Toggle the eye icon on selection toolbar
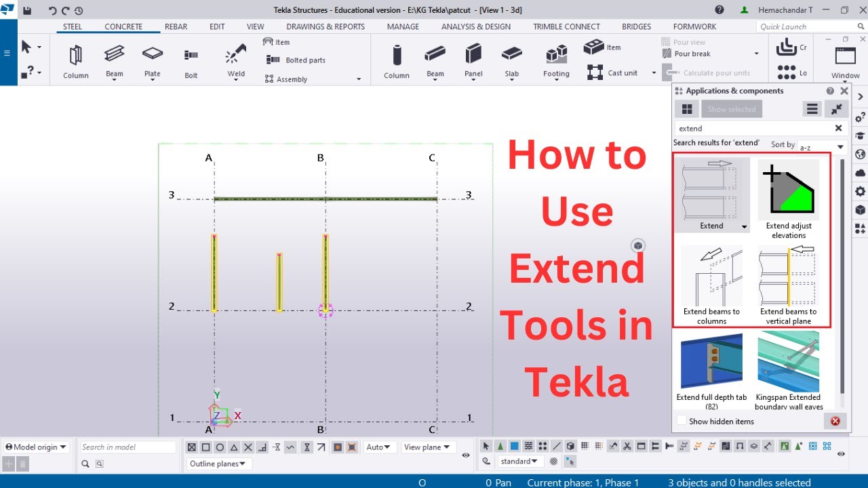868x488 pixels. point(842,454)
